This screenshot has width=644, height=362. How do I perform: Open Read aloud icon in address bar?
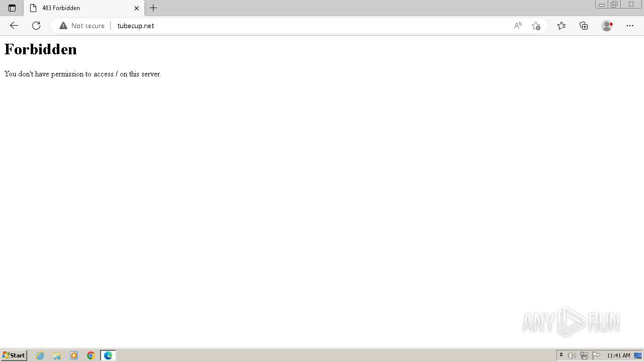click(518, 26)
